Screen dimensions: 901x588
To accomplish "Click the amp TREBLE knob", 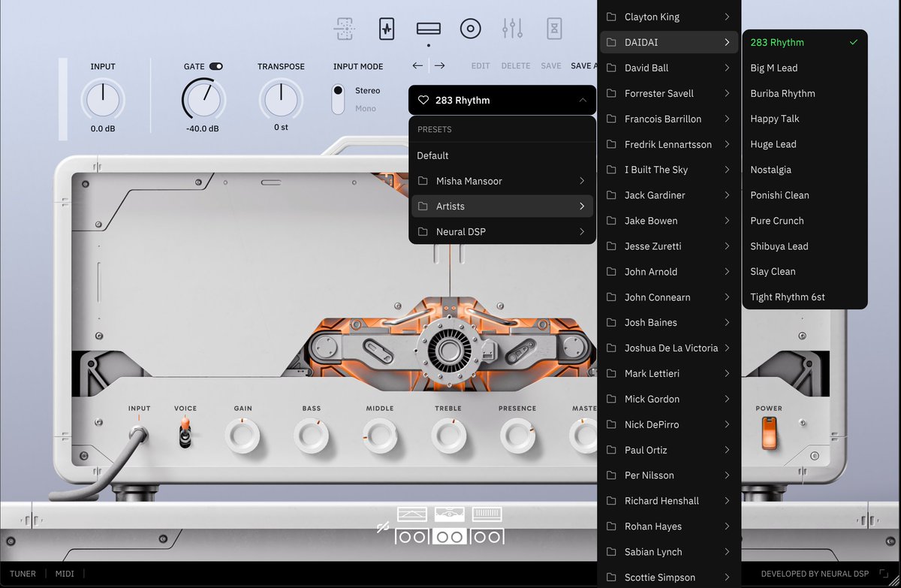I will tap(449, 435).
